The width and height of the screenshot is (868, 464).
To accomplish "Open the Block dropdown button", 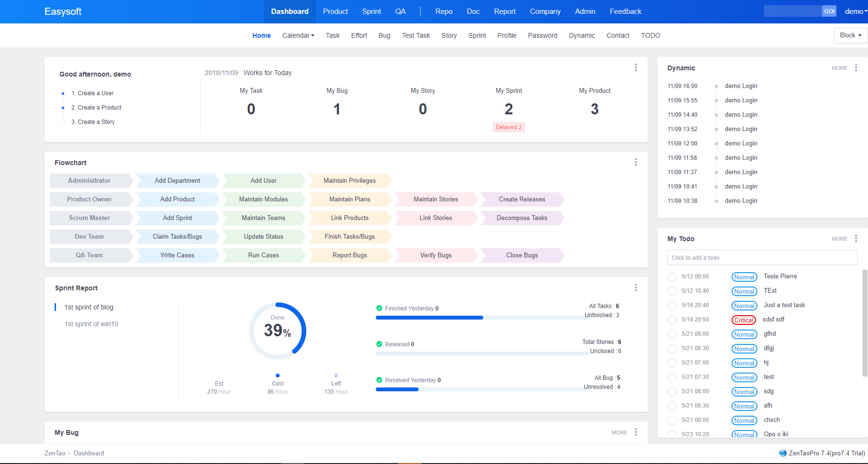I will click(850, 35).
